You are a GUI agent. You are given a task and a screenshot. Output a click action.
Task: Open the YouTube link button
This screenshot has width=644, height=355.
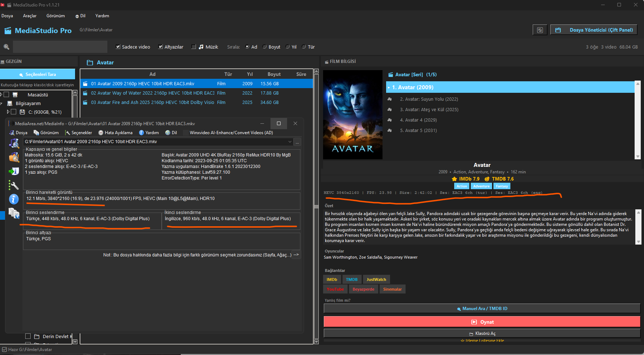pos(335,289)
